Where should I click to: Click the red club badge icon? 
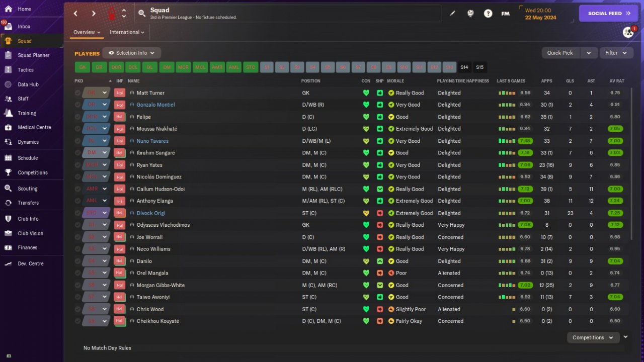[111, 14]
